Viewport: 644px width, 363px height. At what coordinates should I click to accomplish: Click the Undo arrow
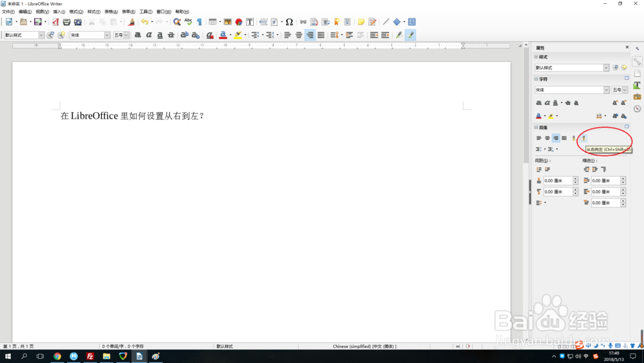[144, 22]
